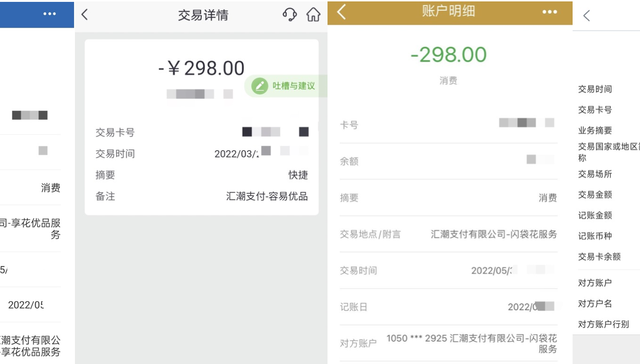
Task: Tap back arrow in 账户明细 header
Action: tap(342, 12)
